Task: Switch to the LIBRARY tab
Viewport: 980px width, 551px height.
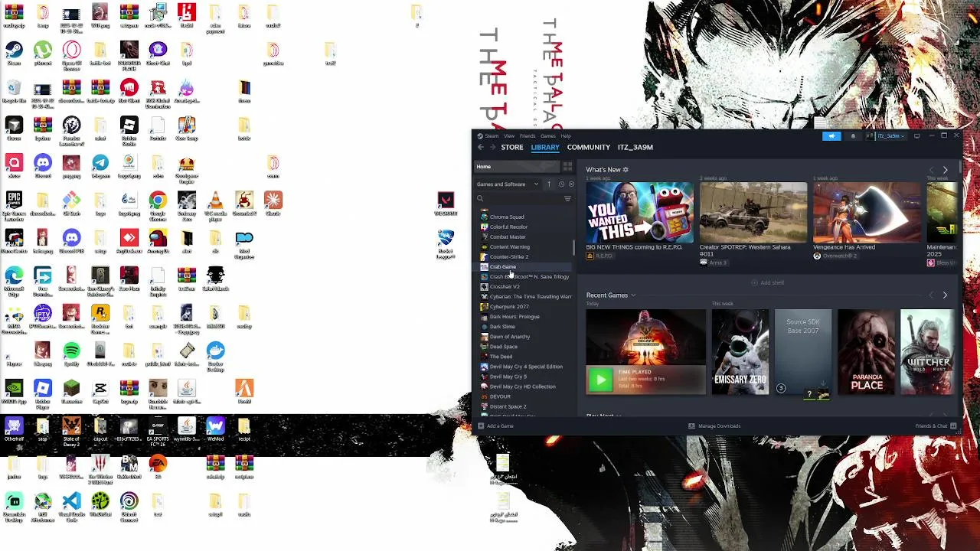Action: pos(545,147)
